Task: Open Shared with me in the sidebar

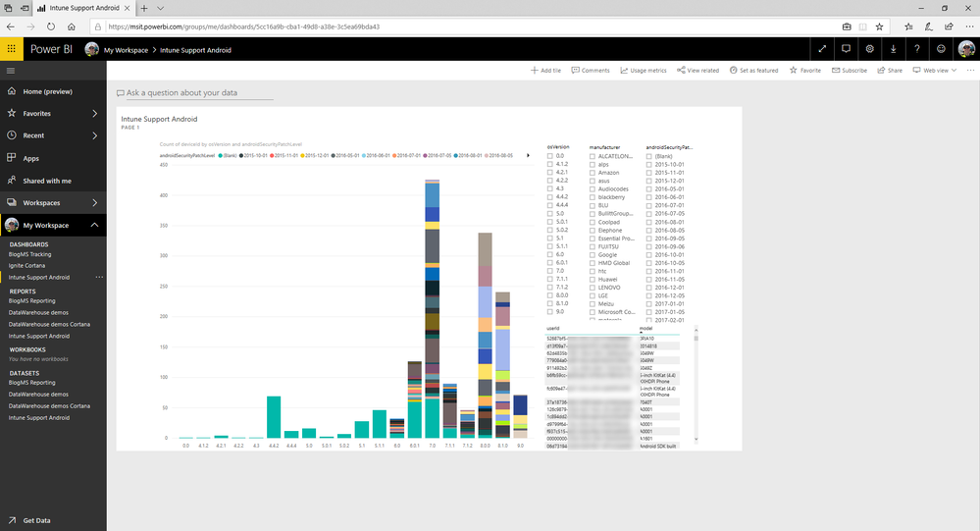Action: point(47,181)
